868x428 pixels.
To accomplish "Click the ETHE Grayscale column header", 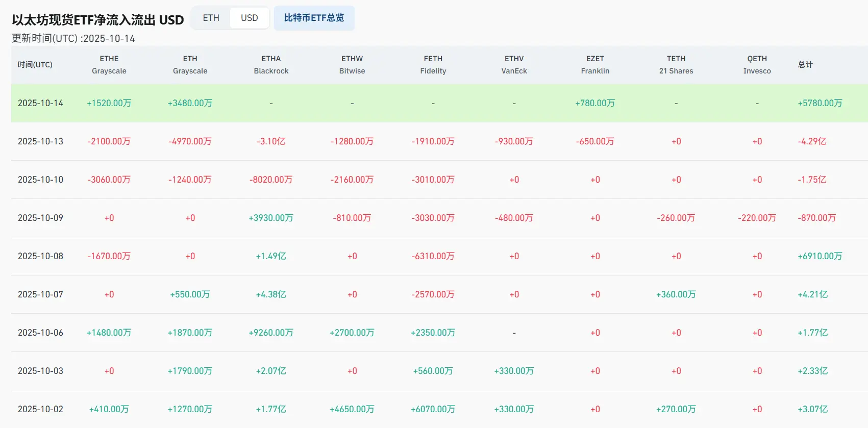I will point(109,65).
